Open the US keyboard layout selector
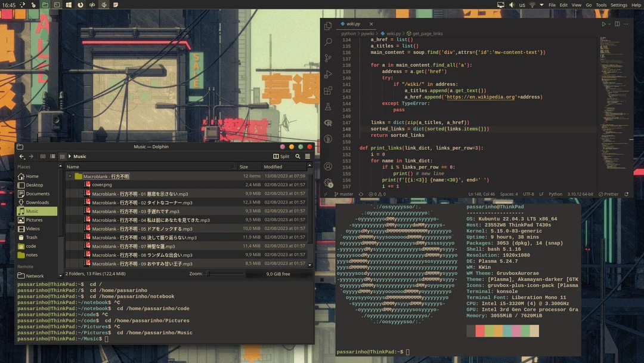 pyautogui.click(x=522, y=5)
